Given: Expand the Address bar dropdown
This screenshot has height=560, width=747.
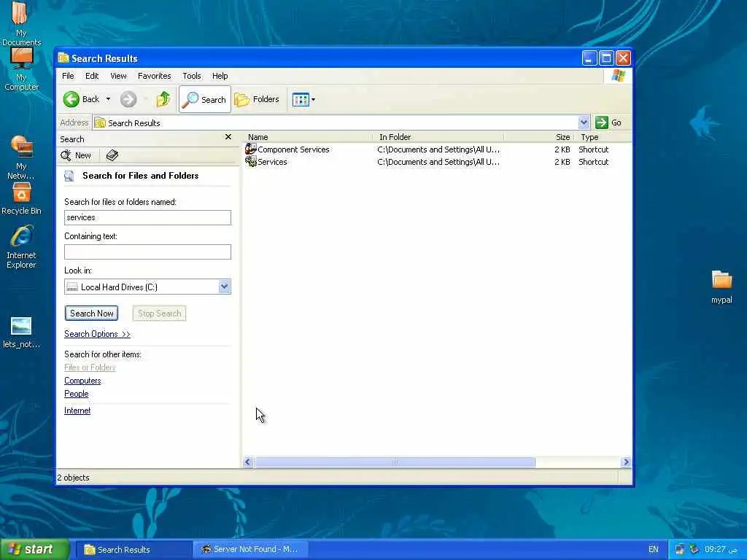Looking at the screenshot, I should click(584, 122).
